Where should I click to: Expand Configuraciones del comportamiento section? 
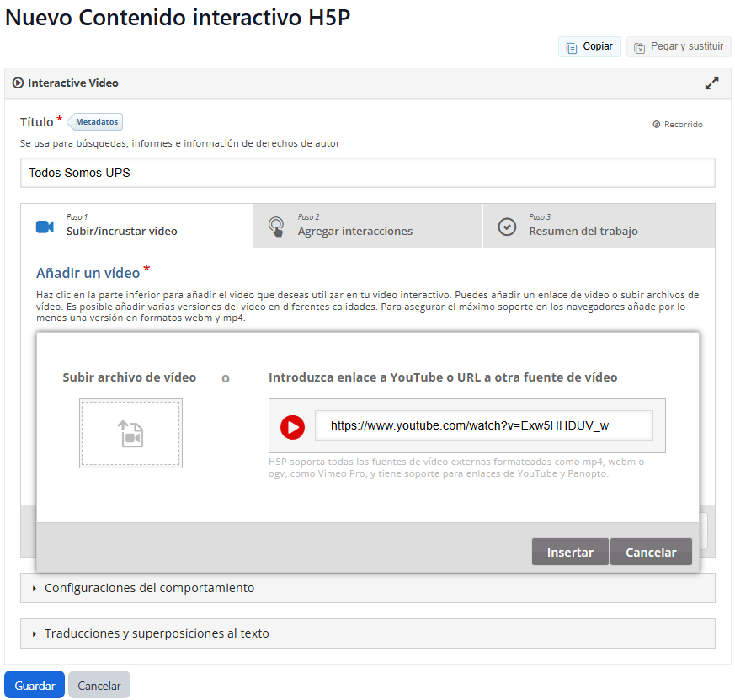click(149, 588)
